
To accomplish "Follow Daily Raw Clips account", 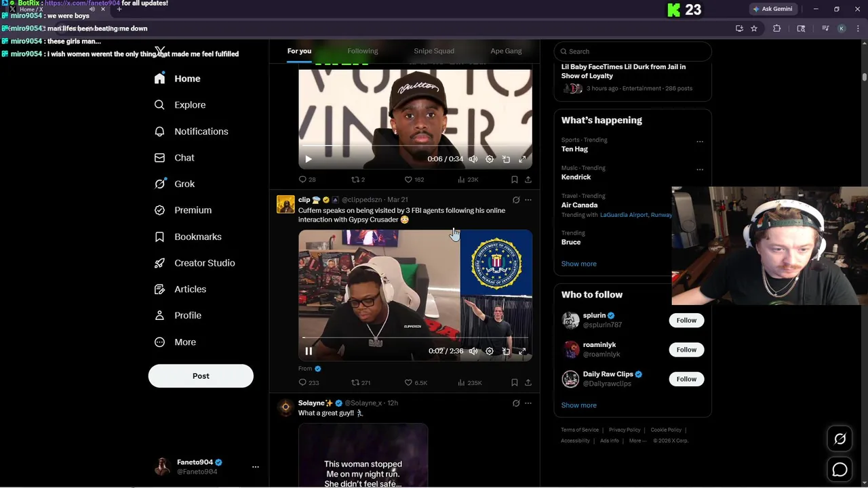I will point(686,379).
